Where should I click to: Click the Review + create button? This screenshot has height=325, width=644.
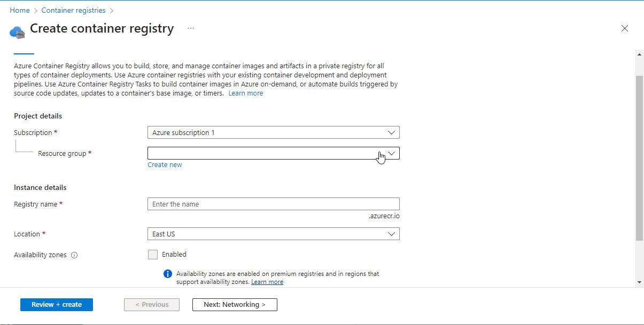click(x=56, y=304)
